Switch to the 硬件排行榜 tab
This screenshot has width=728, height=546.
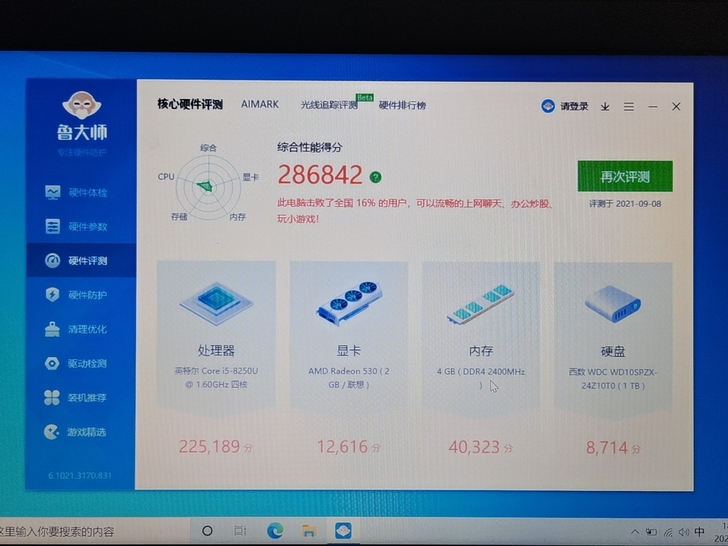click(x=403, y=105)
